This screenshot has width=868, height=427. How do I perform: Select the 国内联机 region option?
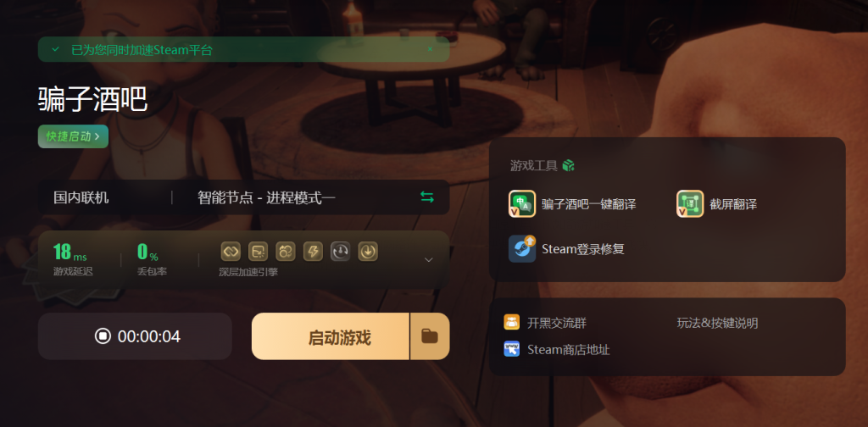(x=81, y=197)
